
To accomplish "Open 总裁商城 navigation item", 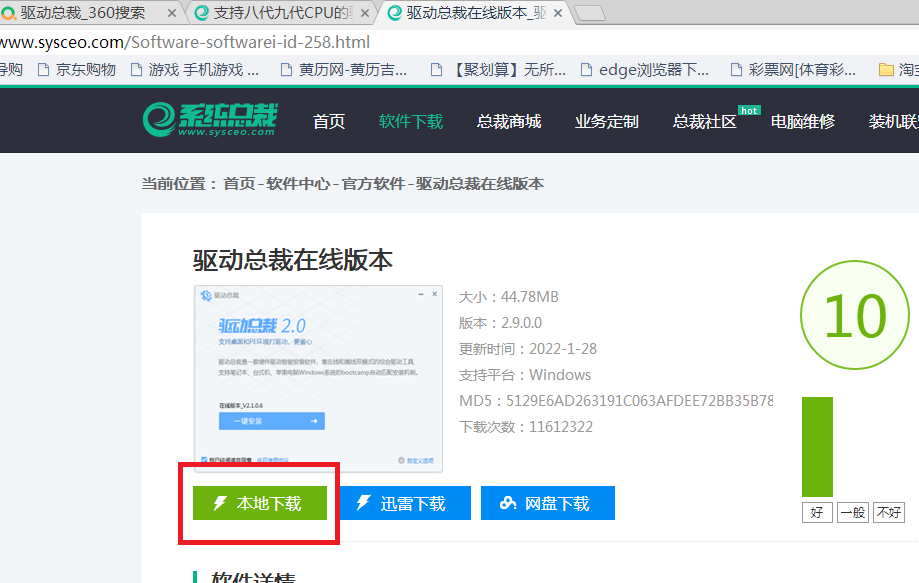I will pyautogui.click(x=509, y=121).
